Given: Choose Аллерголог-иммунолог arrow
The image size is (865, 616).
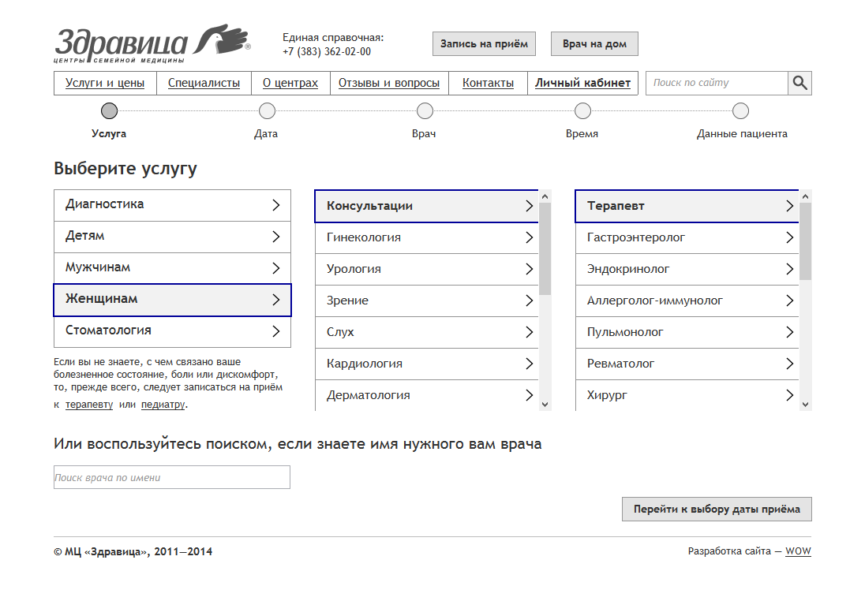Looking at the screenshot, I should pos(789,300).
